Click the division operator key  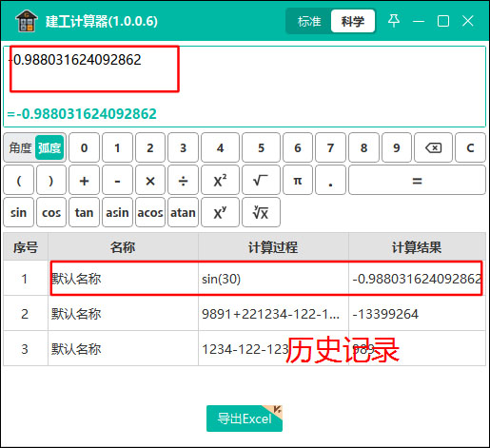183,180
